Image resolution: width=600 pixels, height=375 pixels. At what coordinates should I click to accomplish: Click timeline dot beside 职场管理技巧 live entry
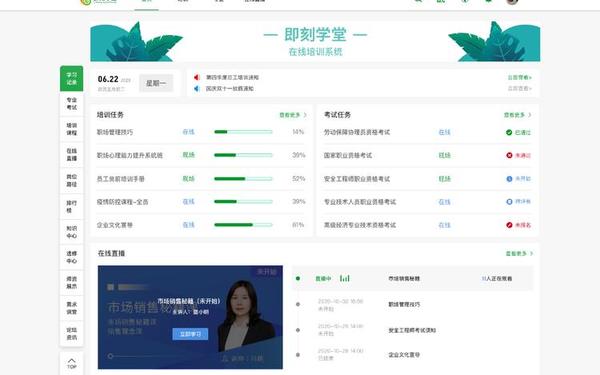pyautogui.click(x=298, y=304)
